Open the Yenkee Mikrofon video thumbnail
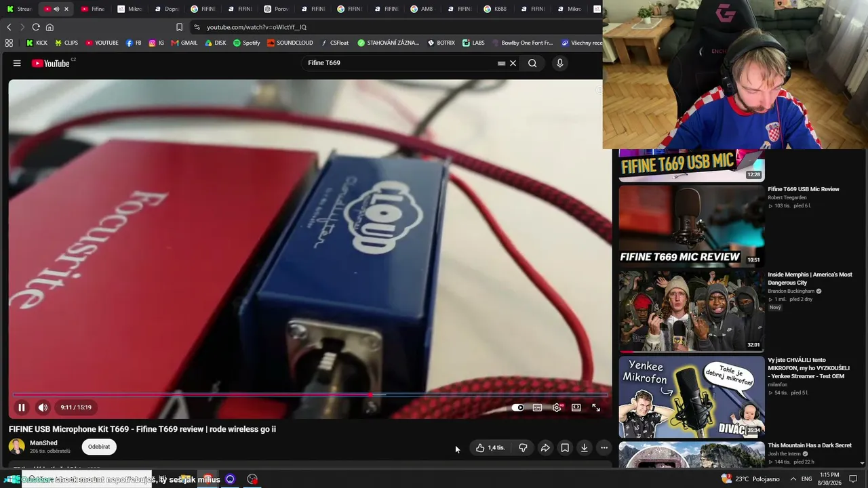Viewport: 868px width, 488px height. click(692, 397)
